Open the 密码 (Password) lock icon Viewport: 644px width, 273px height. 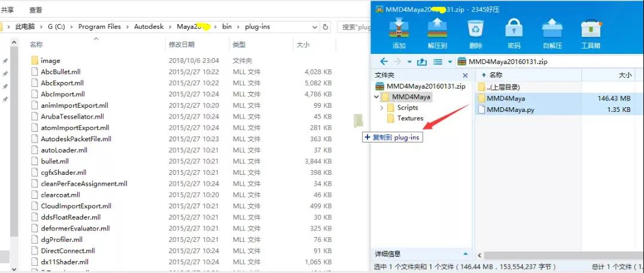point(514,34)
